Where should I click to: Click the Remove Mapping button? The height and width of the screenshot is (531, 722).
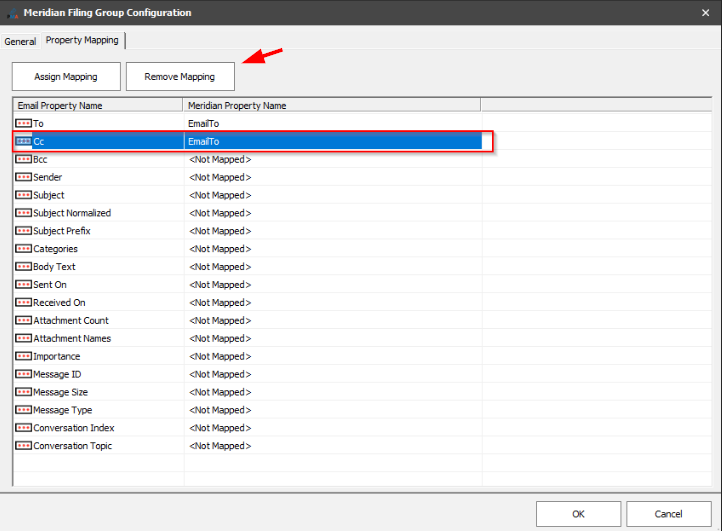(180, 76)
